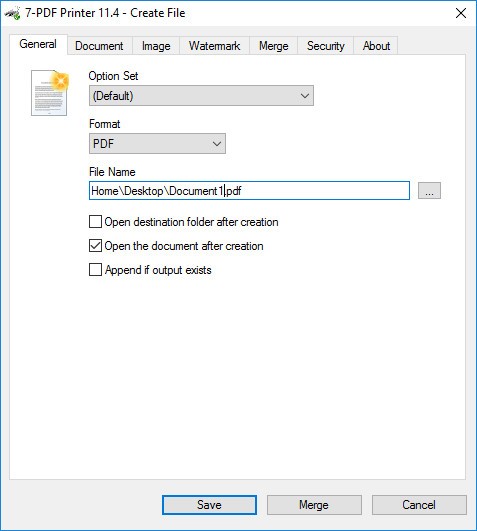Tick the Append if output exists checkbox
The image size is (477, 531).
point(95,270)
